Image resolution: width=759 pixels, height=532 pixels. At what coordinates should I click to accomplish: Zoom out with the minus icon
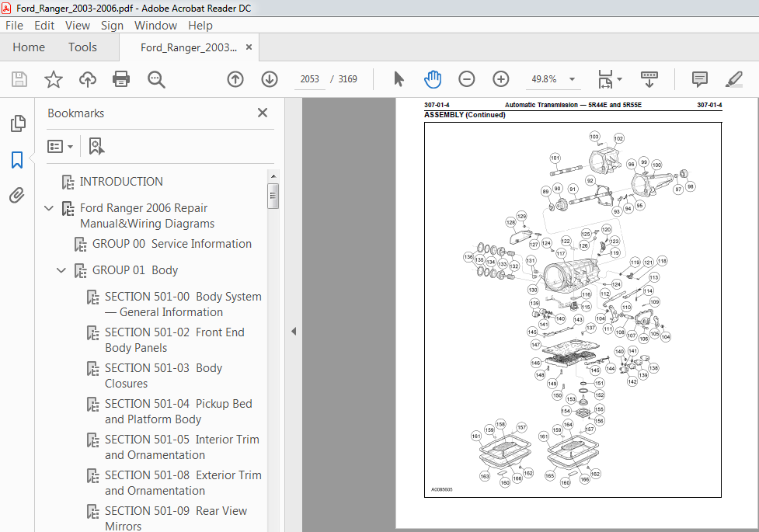pyautogui.click(x=467, y=79)
